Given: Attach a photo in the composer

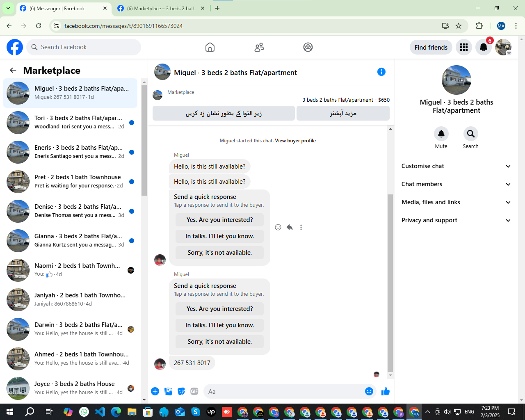Looking at the screenshot, I should click(x=168, y=391).
